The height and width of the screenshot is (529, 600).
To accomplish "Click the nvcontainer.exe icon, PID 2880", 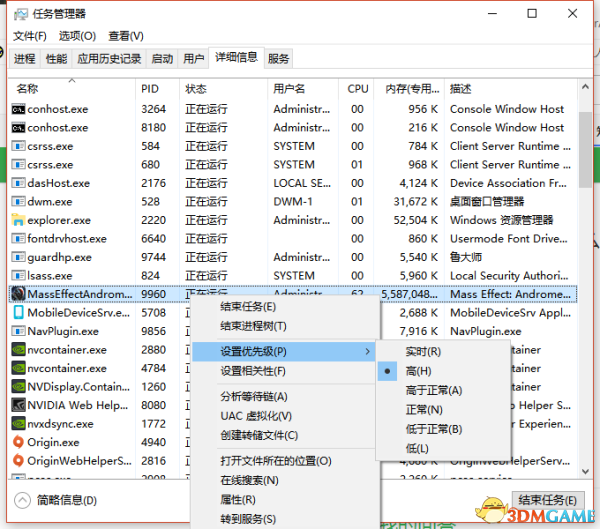I will pos(18,350).
